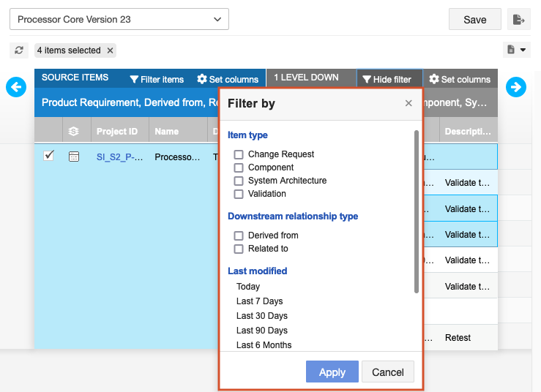Select Last 30 Days filter option

[261, 316]
